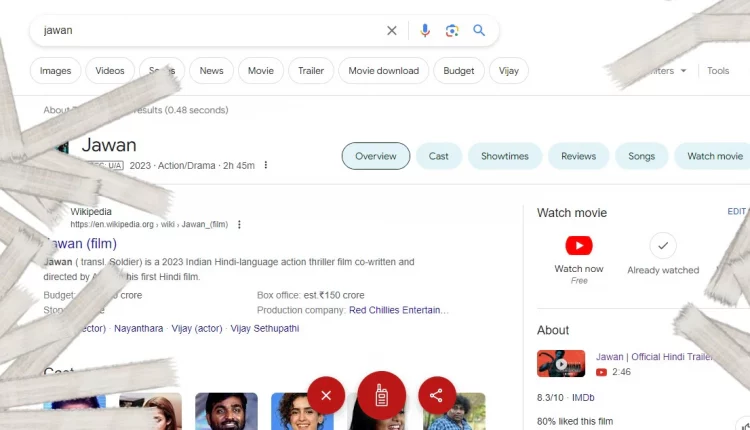The height and width of the screenshot is (430, 750).
Task: Click the bearded man cast photo
Action: coord(226,411)
